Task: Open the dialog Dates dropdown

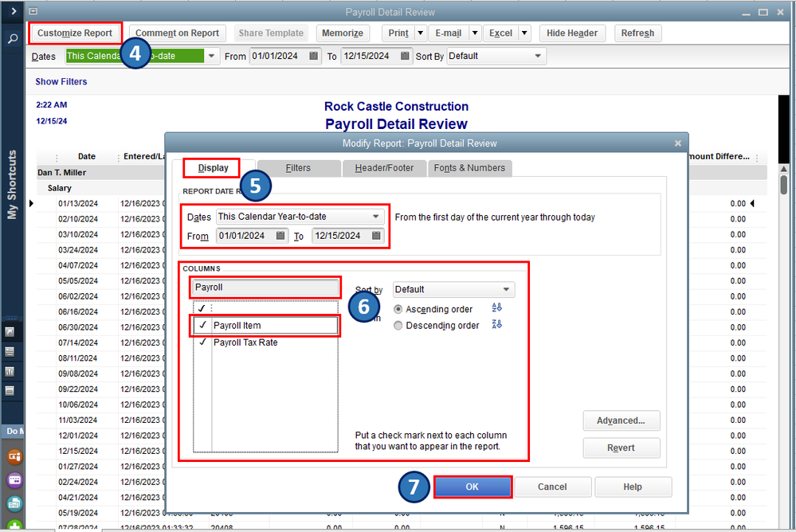Action: pos(375,217)
